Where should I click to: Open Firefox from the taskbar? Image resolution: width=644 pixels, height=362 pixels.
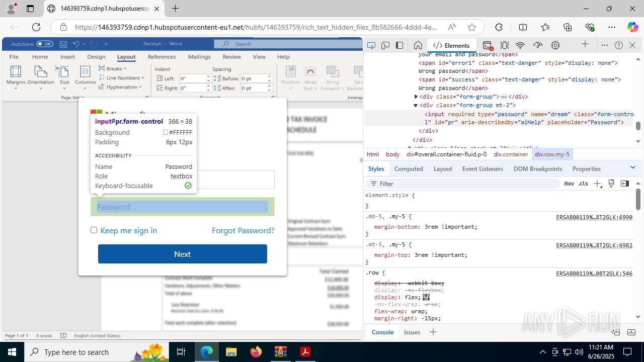coord(256,352)
